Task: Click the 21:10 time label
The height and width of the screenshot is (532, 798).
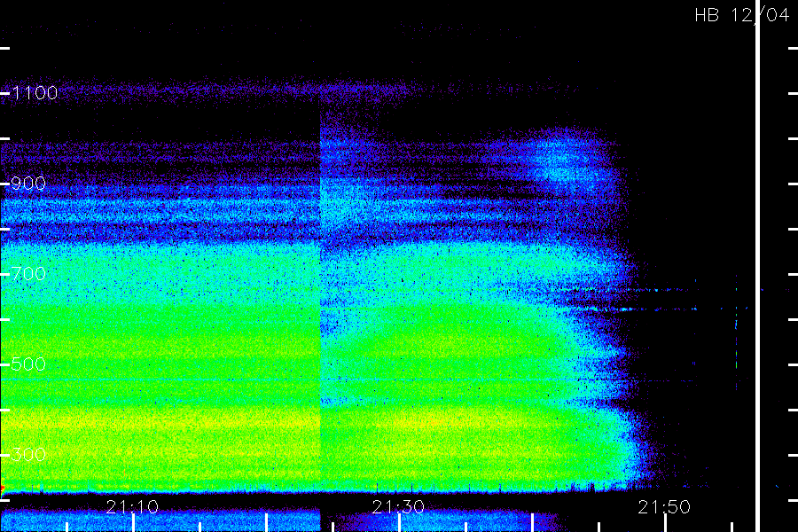Action: 132,506
